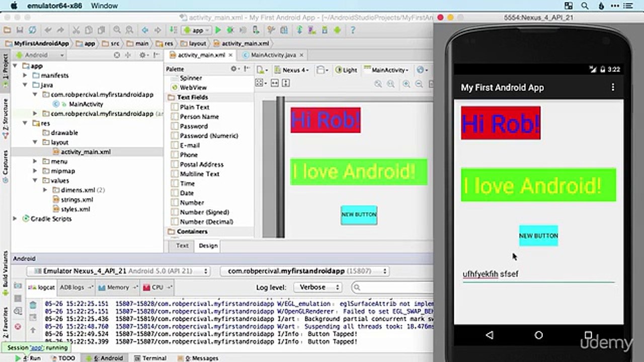Click NEW BUTTON in the emulator
644x362 pixels.
538,236
